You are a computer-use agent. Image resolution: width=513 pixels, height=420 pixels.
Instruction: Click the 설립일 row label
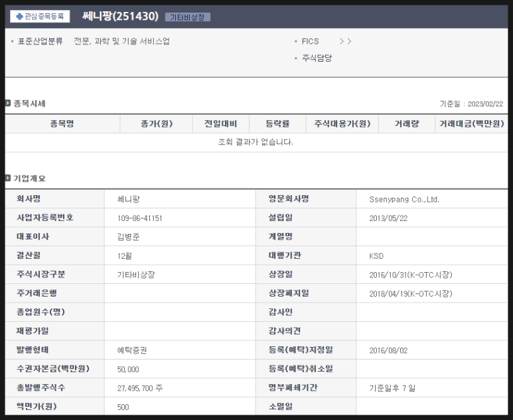(x=280, y=218)
